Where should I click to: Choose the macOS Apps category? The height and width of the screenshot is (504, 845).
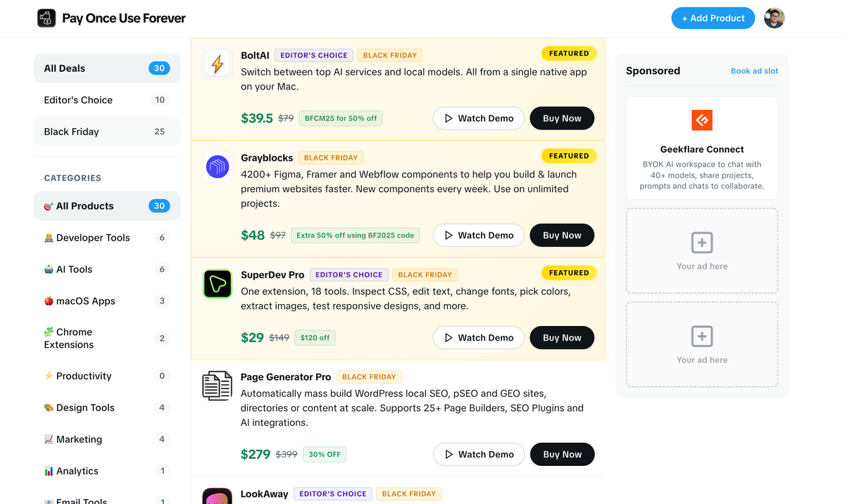click(107, 301)
